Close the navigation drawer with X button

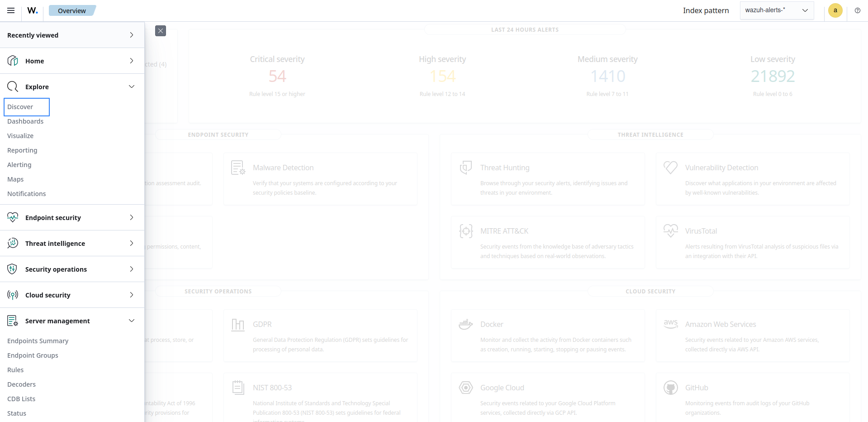[161, 31]
